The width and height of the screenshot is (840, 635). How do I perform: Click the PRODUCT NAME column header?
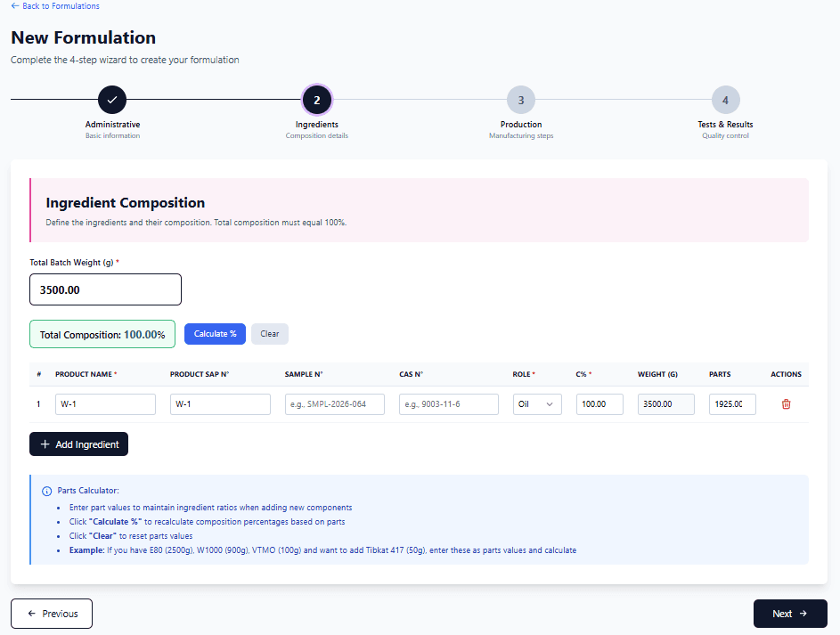(86, 374)
